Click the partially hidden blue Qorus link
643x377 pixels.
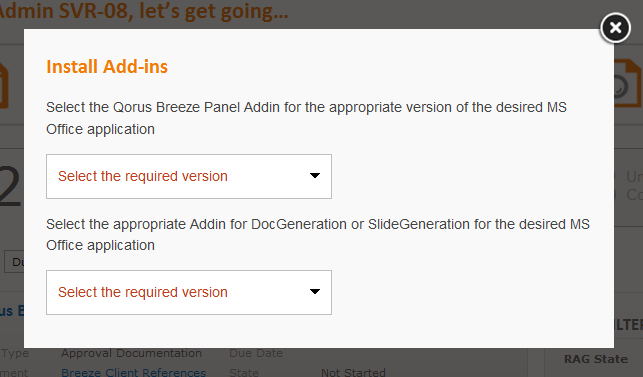click(x=12, y=311)
